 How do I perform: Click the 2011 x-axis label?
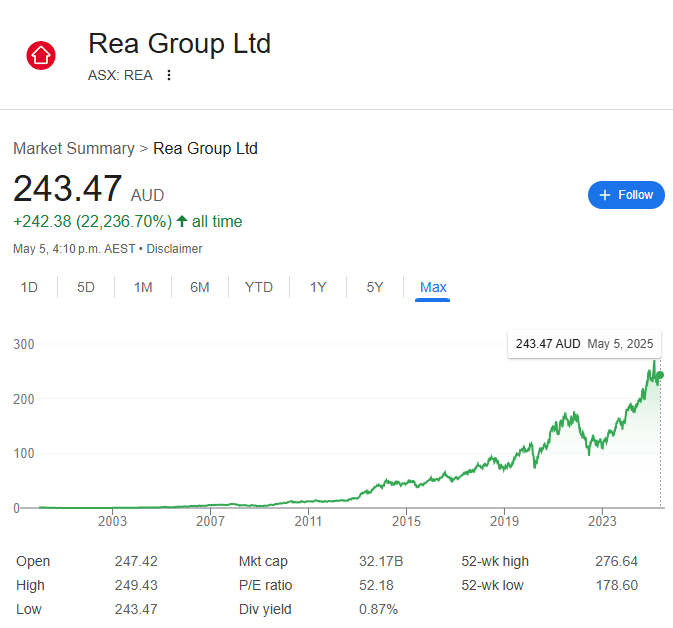click(x=308, y=521)
